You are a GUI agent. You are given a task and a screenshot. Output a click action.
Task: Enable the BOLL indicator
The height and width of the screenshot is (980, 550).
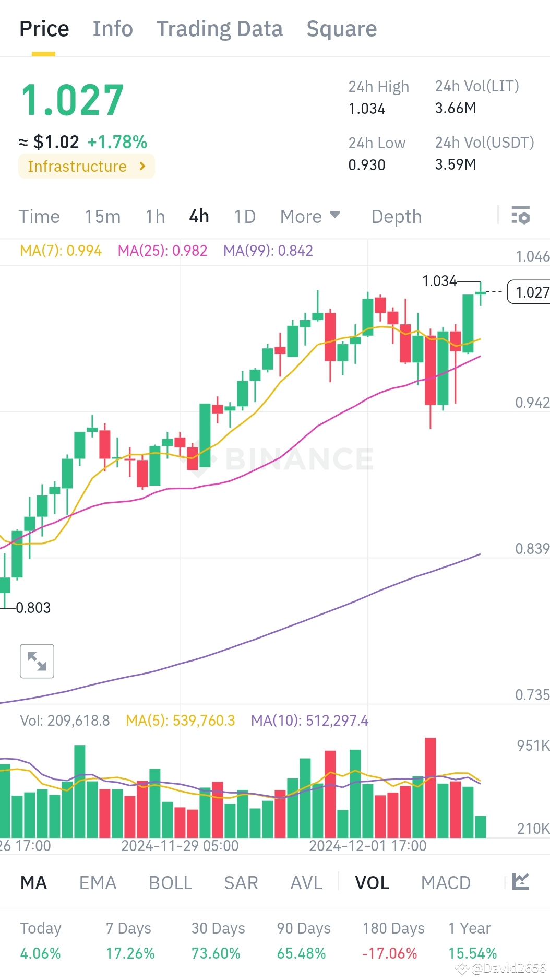pyautogui.click(x=170, y=883)
